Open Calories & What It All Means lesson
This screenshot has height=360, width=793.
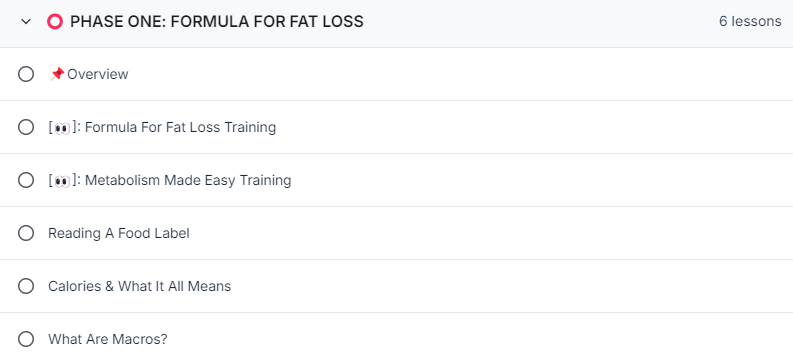point(140,287)
